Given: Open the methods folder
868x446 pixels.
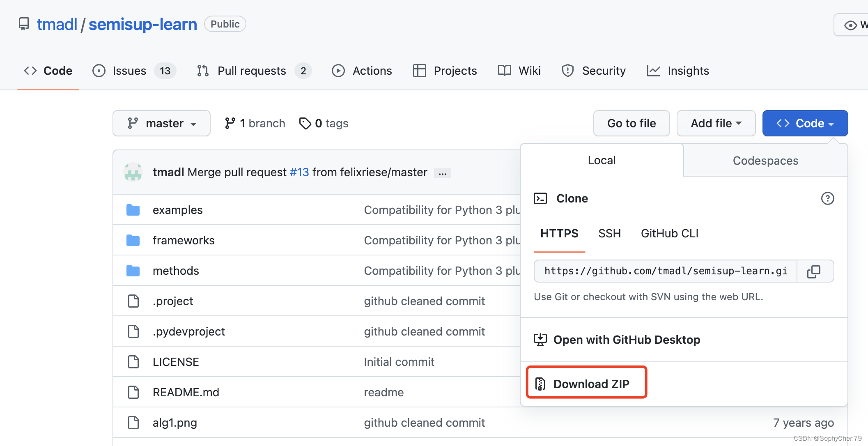Looking at the screenshot, I should point(176,271).
